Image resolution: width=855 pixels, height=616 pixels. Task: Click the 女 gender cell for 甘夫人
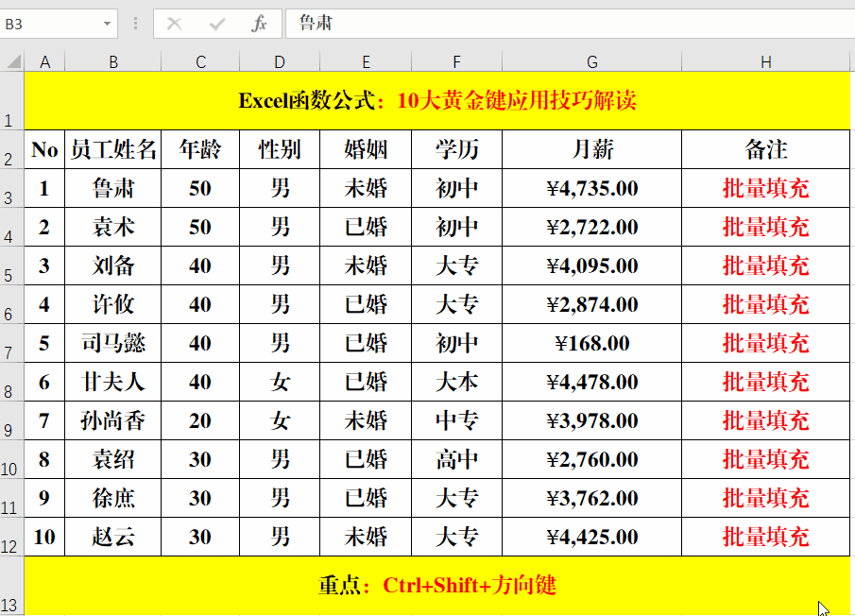pyautogui.click(x=280, y=382)
